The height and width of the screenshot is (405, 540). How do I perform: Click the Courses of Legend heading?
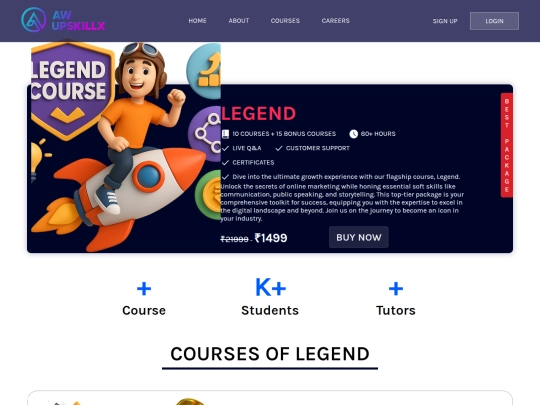(x=270, y=354)
